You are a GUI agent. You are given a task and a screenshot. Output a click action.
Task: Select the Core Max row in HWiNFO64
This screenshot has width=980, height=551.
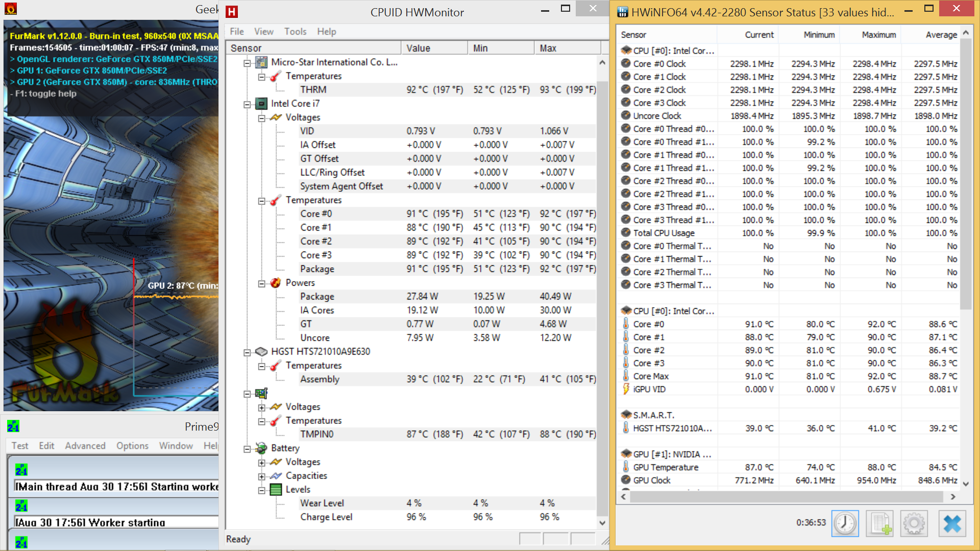(x=789, y=376)
